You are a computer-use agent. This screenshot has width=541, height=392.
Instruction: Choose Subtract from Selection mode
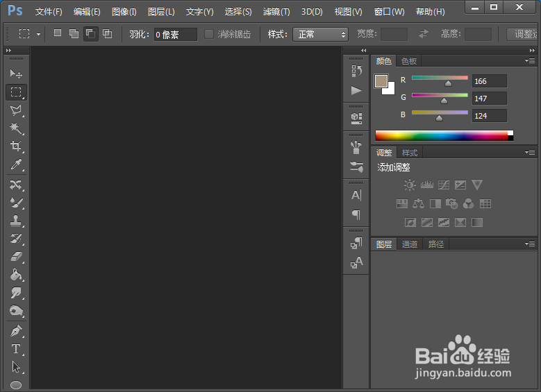coord(91,33)
